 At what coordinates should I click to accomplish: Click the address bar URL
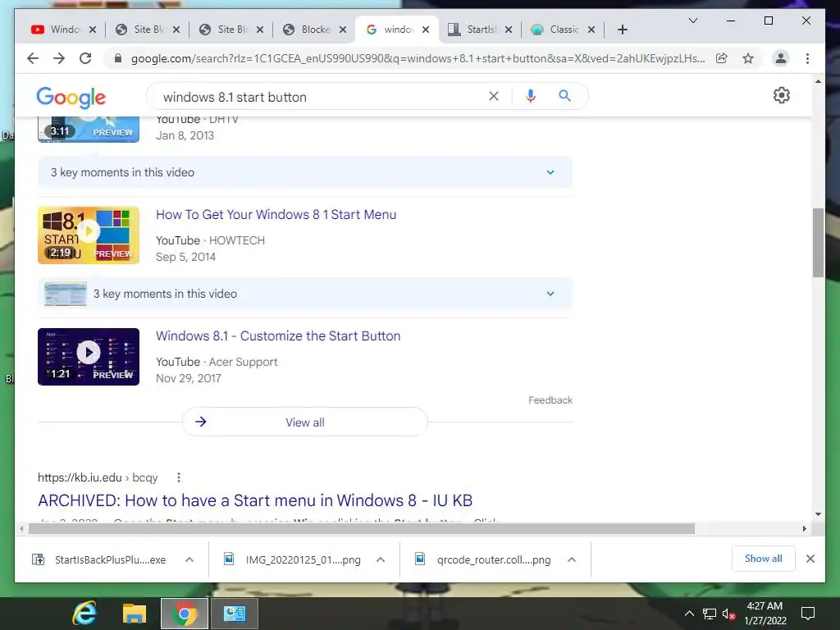[418, 58]
